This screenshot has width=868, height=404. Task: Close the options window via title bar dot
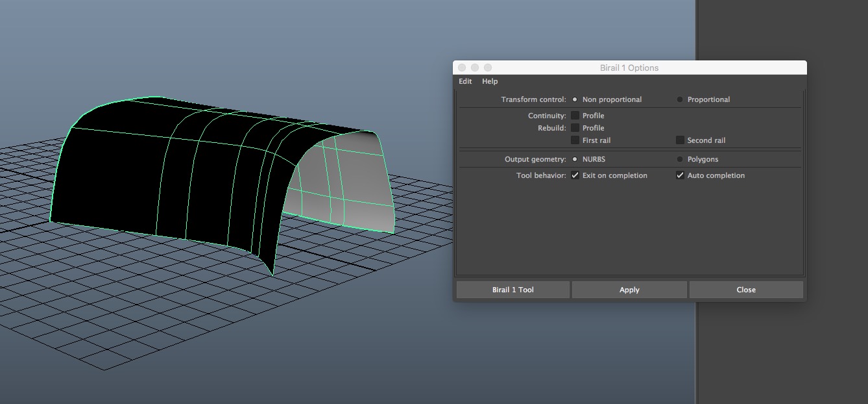[462, 68]
